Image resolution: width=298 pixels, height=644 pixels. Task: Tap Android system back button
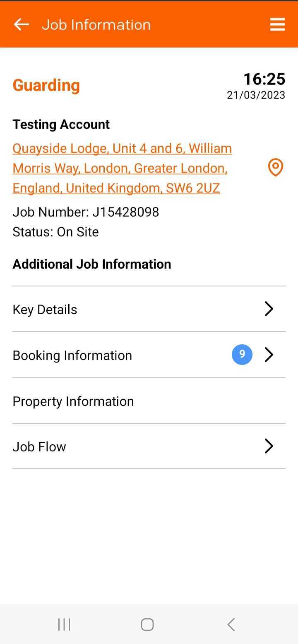pos(231,624)
